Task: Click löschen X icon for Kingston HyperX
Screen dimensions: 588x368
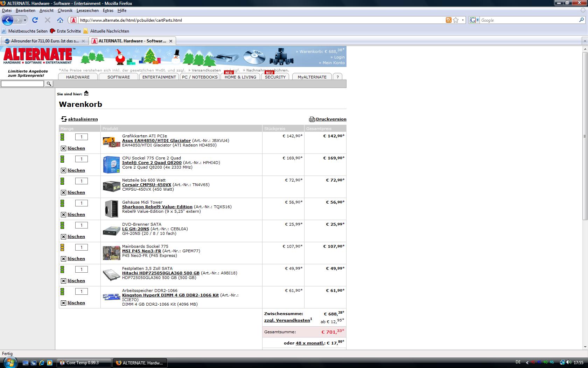Action: (63, 303)
